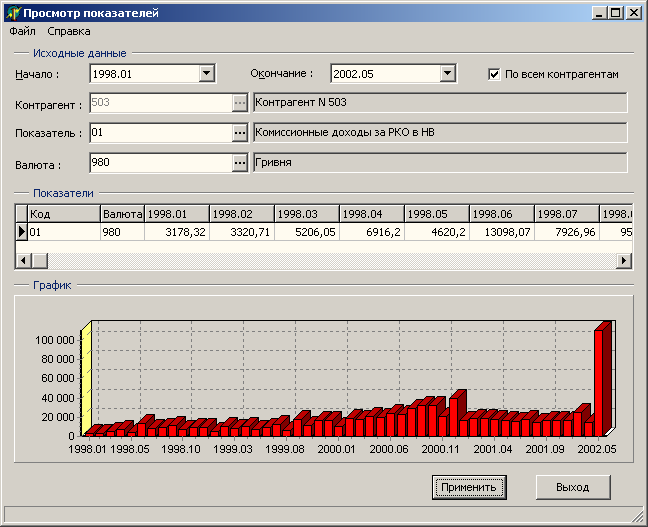Image resolution: width=648 pixels, height=527 pixels.
Task: Select the 1998.01 column header
Action: click(x=177, y=214)
